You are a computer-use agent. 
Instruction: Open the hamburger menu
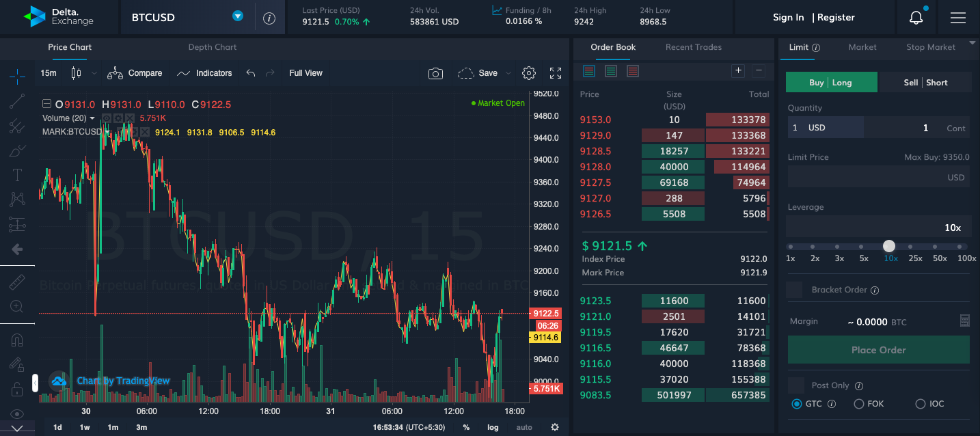click(x=958, y=18)
